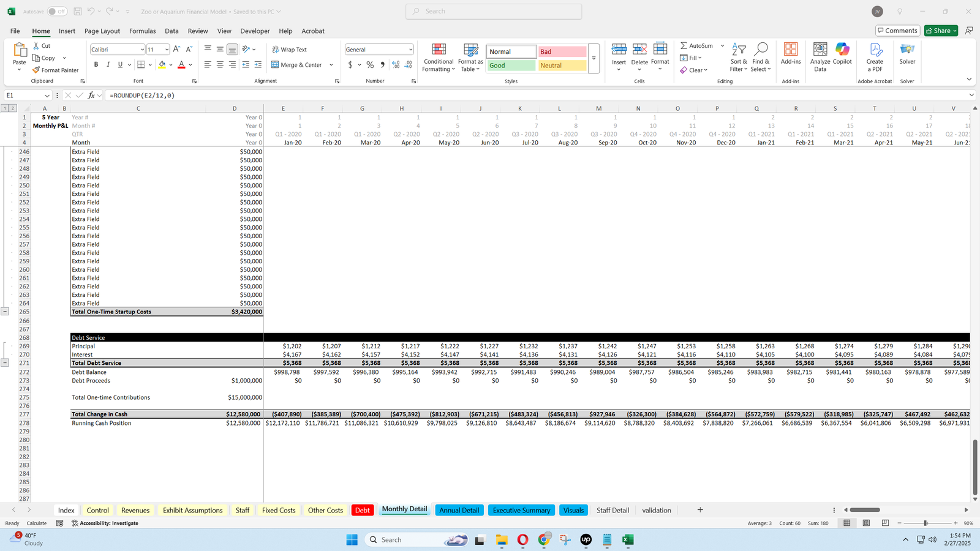Open the Formulas ribbon tab
The image size is (980, 551).
click(x=142, y=31)
